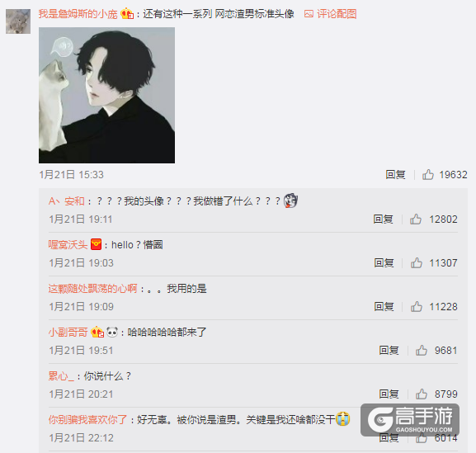Image resolution: width=476 pixels, height=453 pixels.
Task: Click the crown membership badge beside 我是詹姆斯的小庞
Action: 127,14
